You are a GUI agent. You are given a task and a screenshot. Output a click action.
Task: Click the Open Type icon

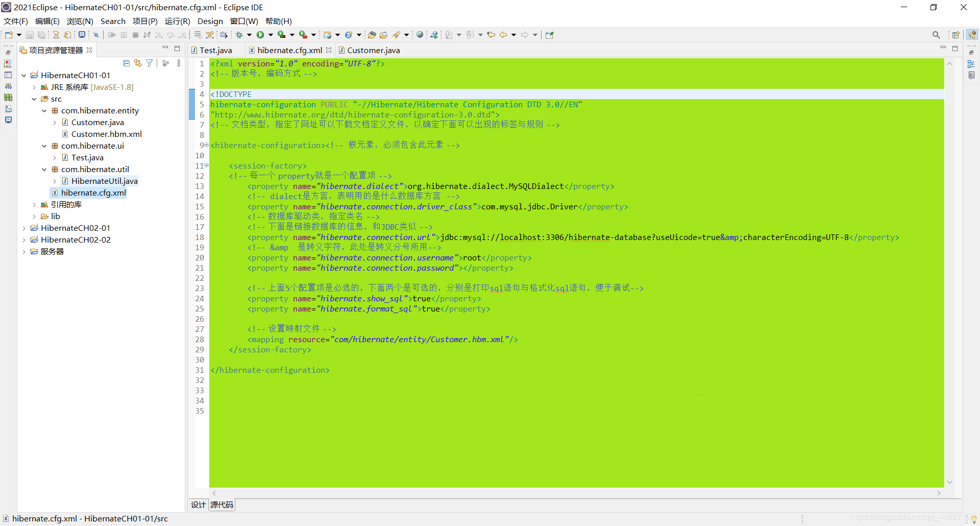372,35
